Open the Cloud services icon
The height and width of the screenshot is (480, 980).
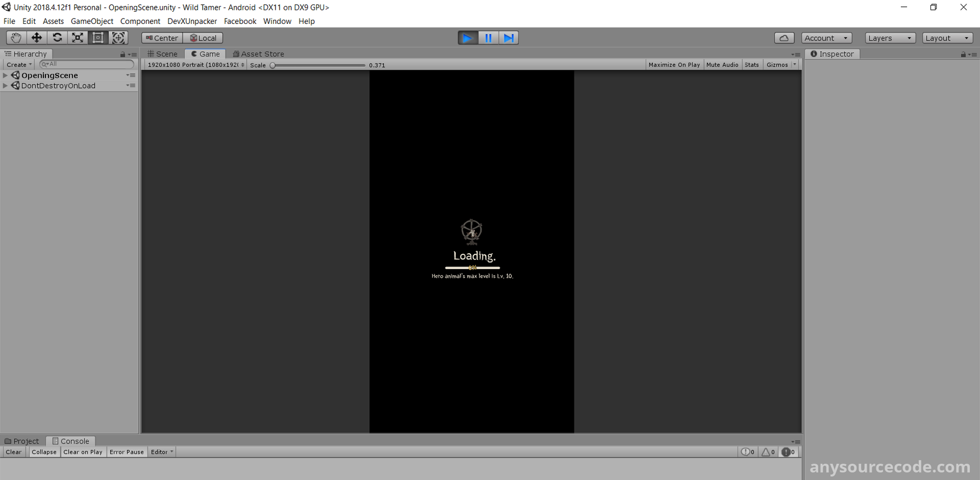pos(784,38)
